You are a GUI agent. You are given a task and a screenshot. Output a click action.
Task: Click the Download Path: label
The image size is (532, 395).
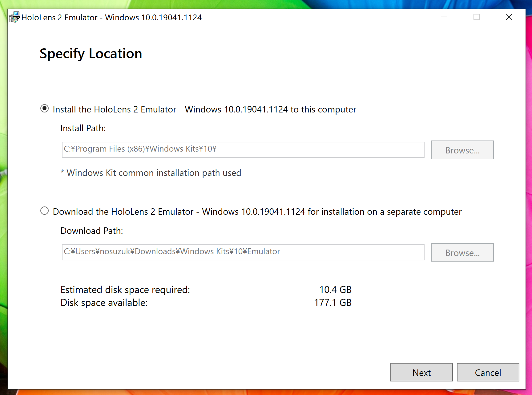[x=92, y=231]
